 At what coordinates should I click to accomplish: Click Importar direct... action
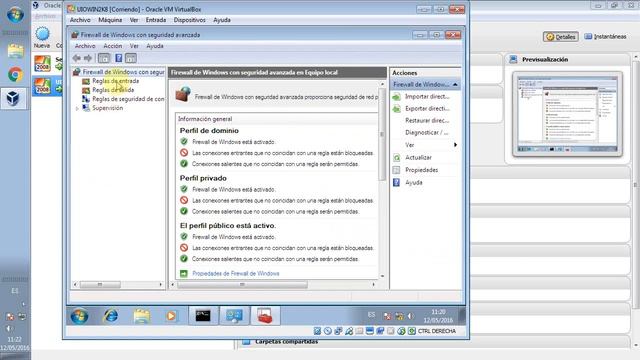pos(427,97)
